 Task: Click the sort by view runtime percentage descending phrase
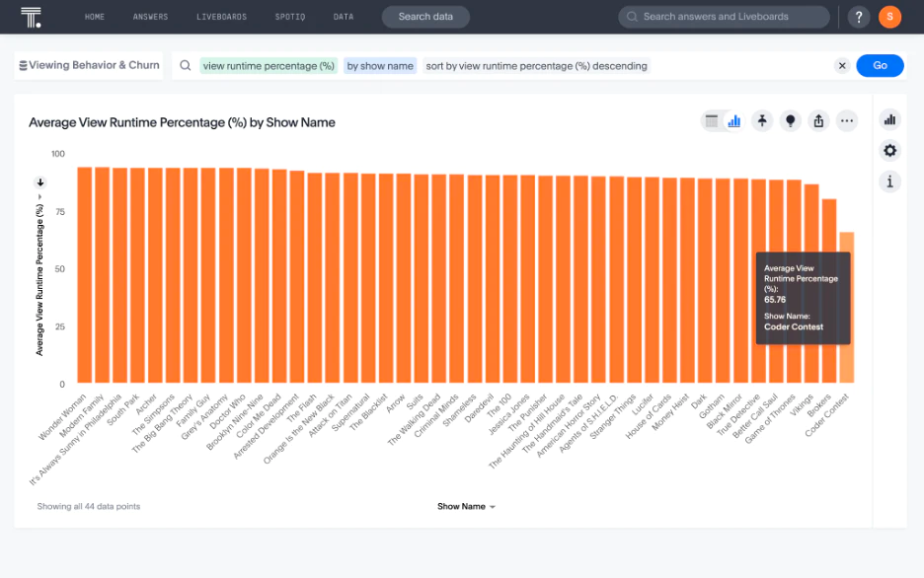pos(536,66)
